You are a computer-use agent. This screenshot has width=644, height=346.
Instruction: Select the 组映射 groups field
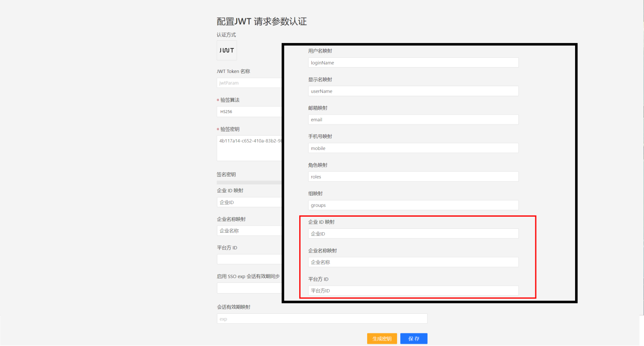click(x=413, y=205)
